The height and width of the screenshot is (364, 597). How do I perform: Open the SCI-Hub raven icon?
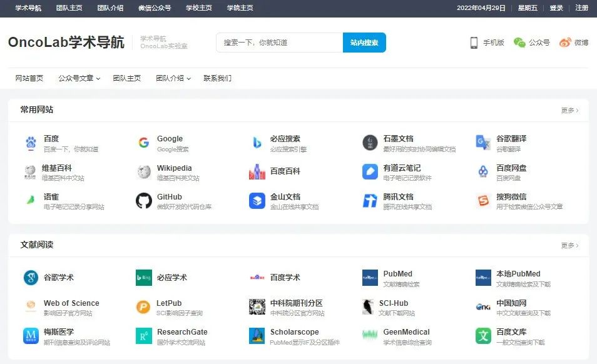click(x=368, y=306)
